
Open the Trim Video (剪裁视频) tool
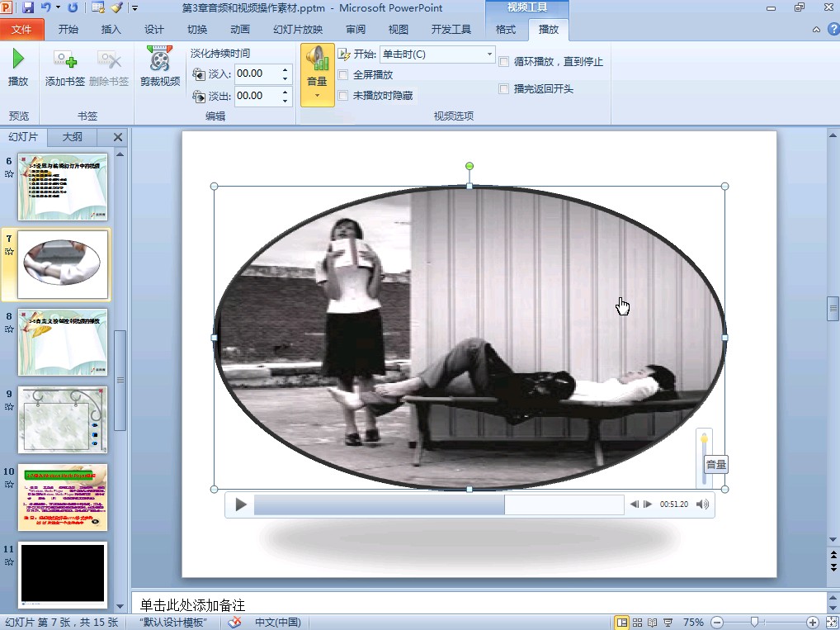pos(159,60)
